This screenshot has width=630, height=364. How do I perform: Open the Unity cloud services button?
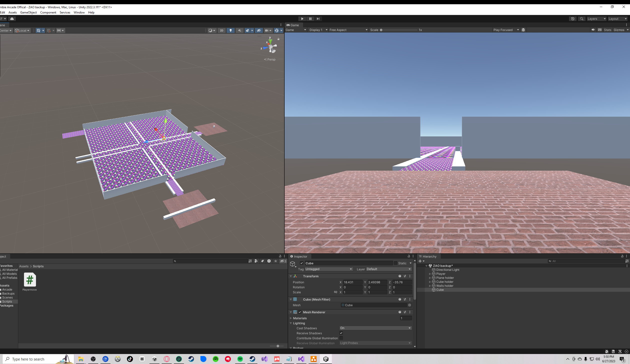pyautogui.click(x=12, y=19)
